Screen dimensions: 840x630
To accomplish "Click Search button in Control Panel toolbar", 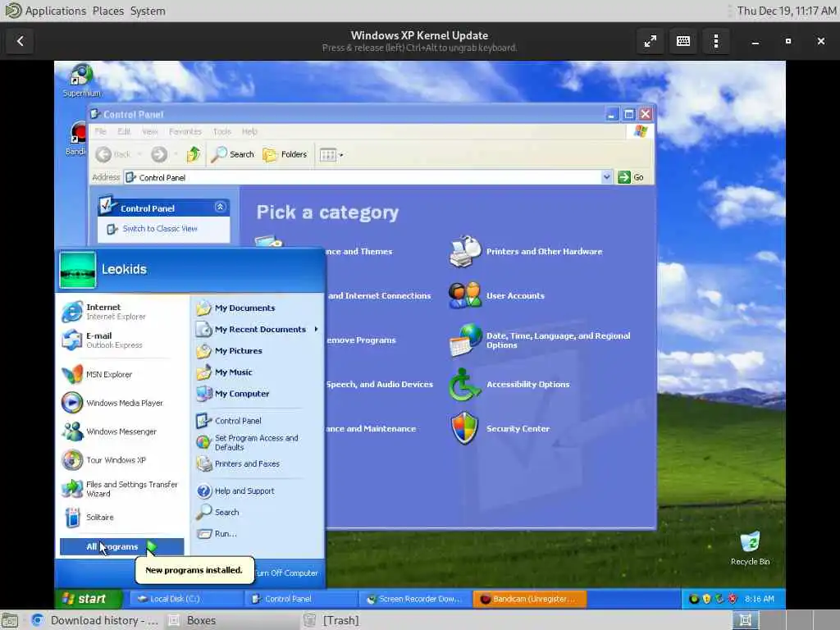I will [x=232, y=154].
